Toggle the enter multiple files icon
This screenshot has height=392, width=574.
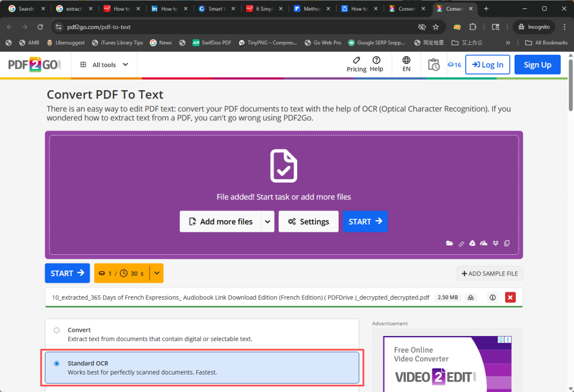pos(507,243)
